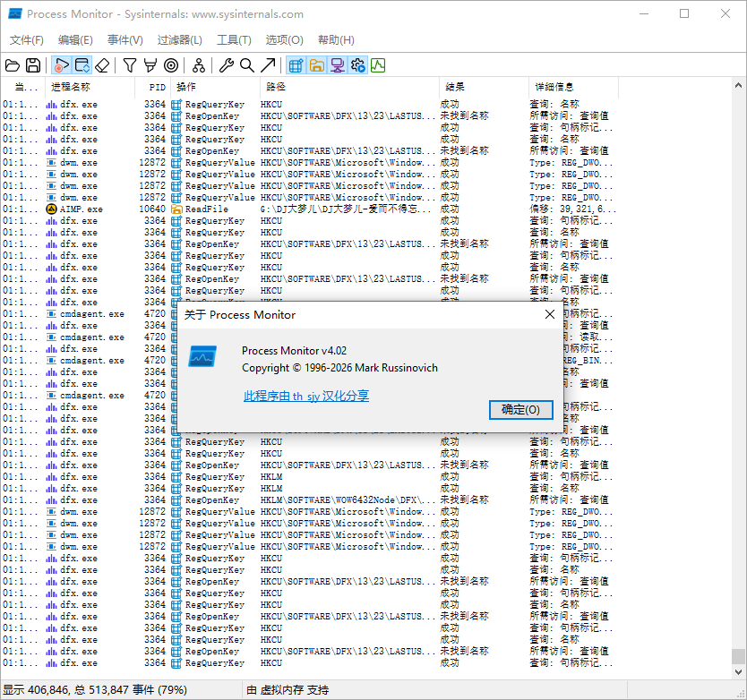Toggle Show File System Activity filter
This screenshot has width=747, height=700.
(317, 65)
